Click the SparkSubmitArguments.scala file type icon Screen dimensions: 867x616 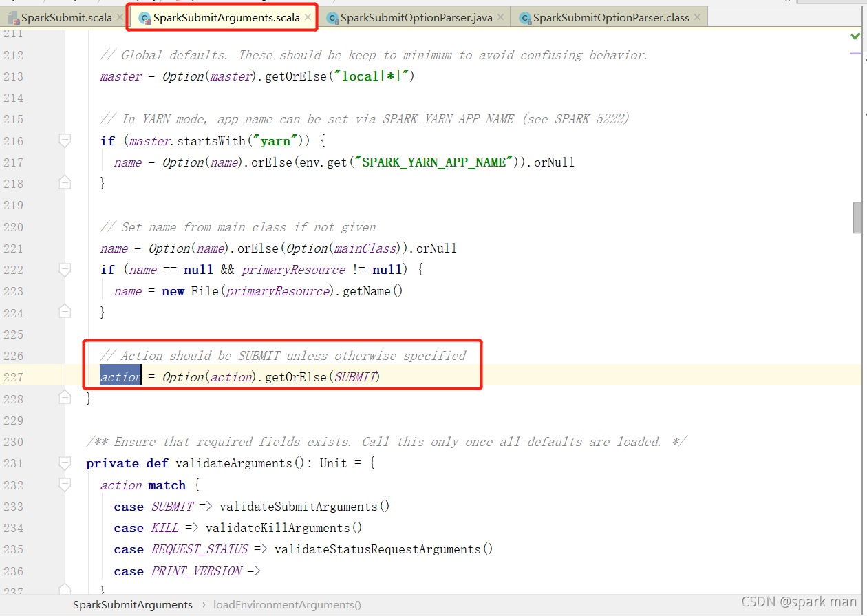click(x=144, y=18)
